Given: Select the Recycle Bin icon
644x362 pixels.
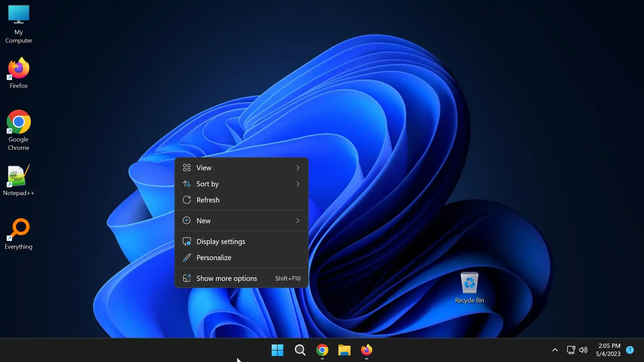Looking at the screenshot, I should 469,287.
